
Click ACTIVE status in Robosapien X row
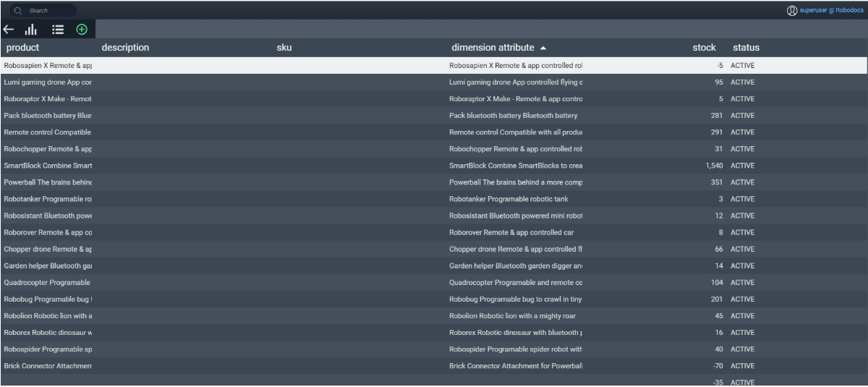coord(742,65)
